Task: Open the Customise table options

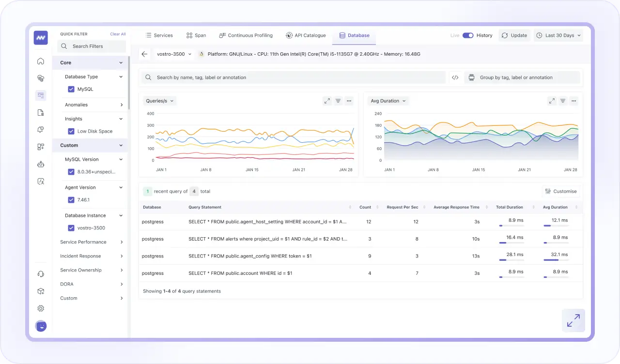Action: 561,191
